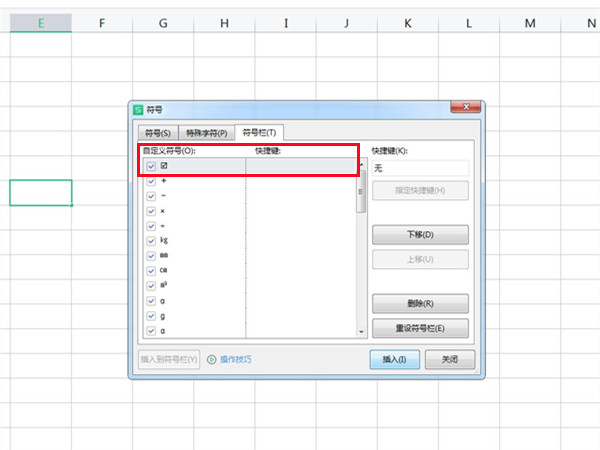Click the 下移(D) button
Image resolution: width=600 pixels, height=450 pixels.
pyautogui.click(x=420, y=234)
